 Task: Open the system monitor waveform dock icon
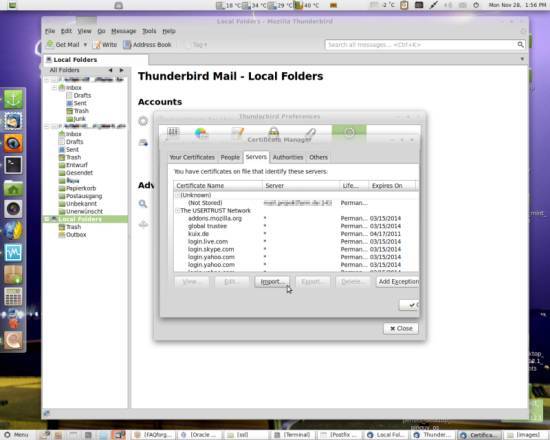[13, 253]
